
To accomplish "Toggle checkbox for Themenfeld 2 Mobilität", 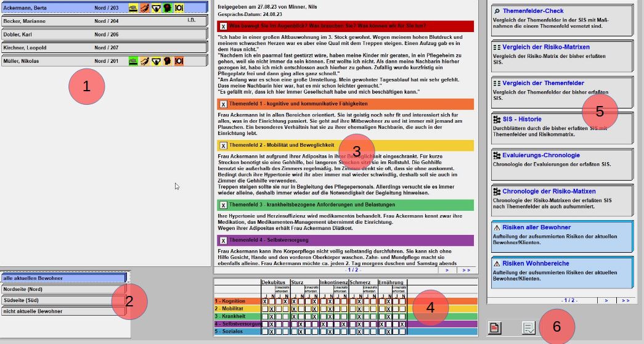I will [x=223, y=145].
